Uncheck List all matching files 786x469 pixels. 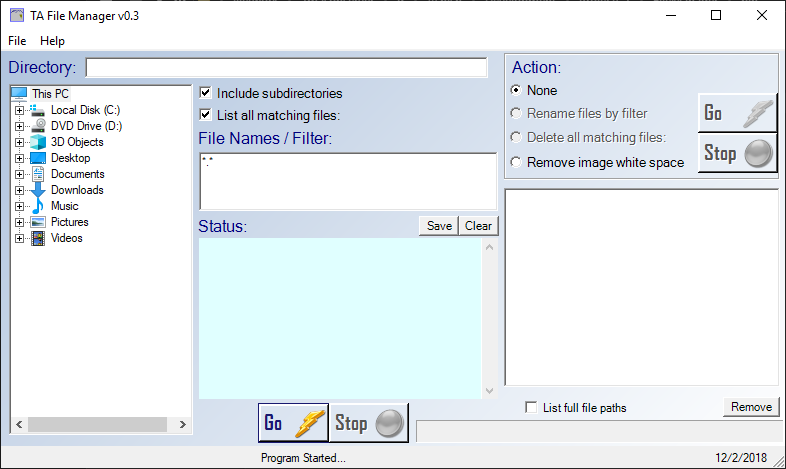tap(205, 115)
